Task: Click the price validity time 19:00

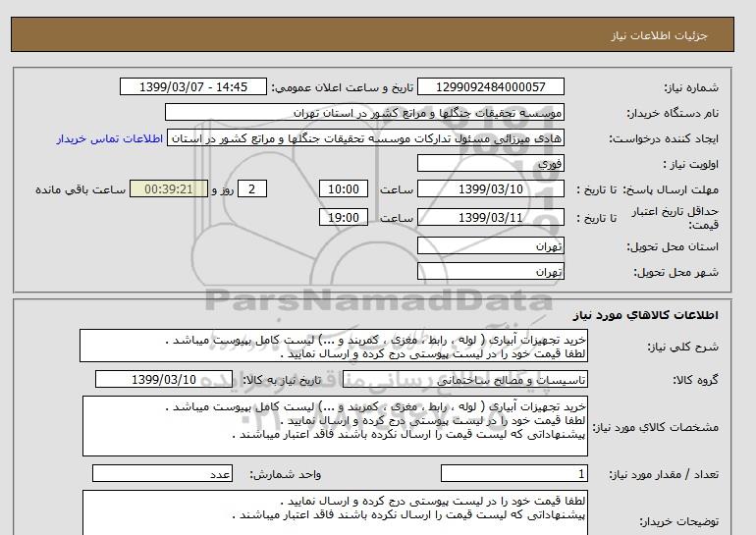Action: tap(344, 218)
